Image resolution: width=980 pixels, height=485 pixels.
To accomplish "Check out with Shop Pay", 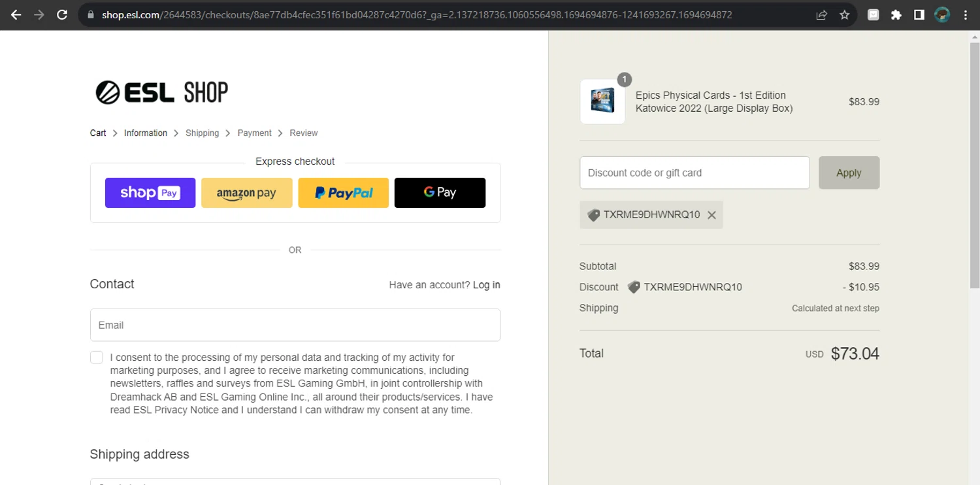I will click(150, 193).
